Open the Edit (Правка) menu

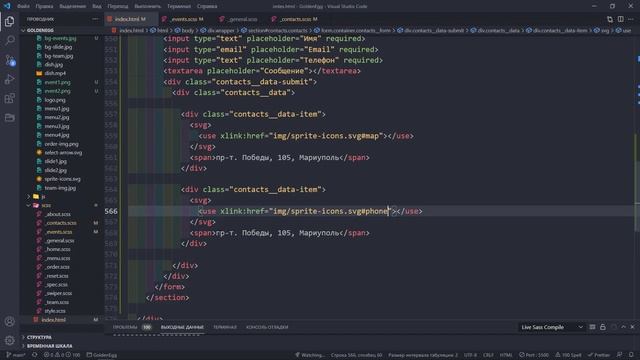click(44, 6)
